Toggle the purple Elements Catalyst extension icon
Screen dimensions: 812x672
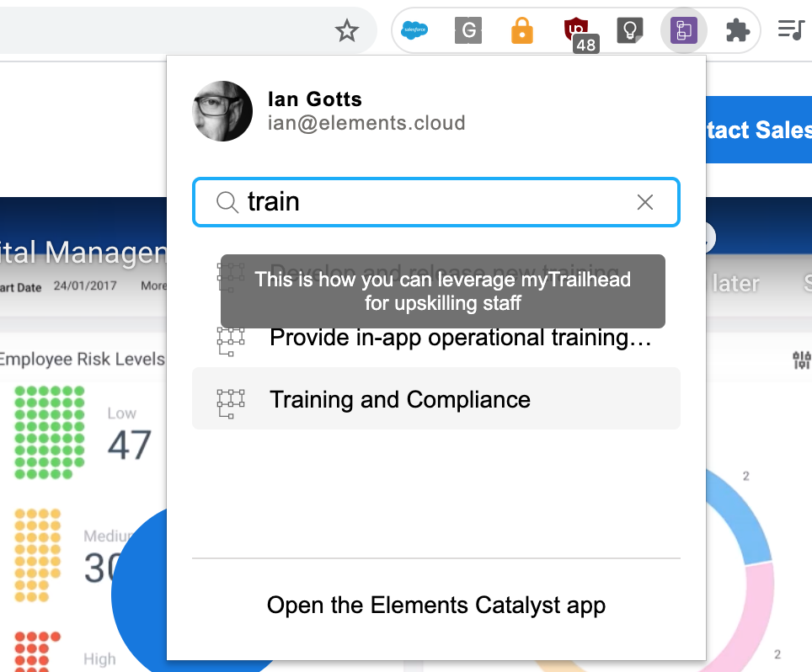(683, 31)
